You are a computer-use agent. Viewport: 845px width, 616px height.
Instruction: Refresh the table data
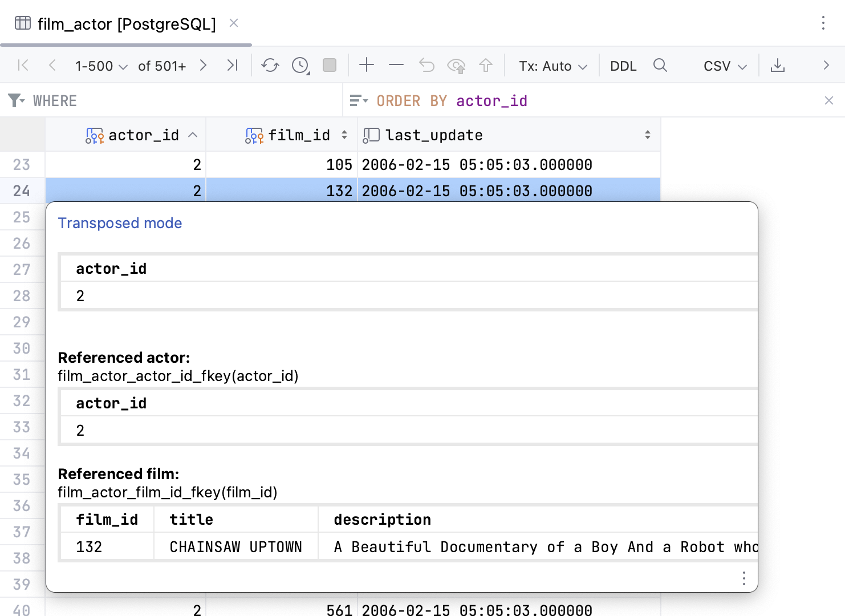coord(270,65)
